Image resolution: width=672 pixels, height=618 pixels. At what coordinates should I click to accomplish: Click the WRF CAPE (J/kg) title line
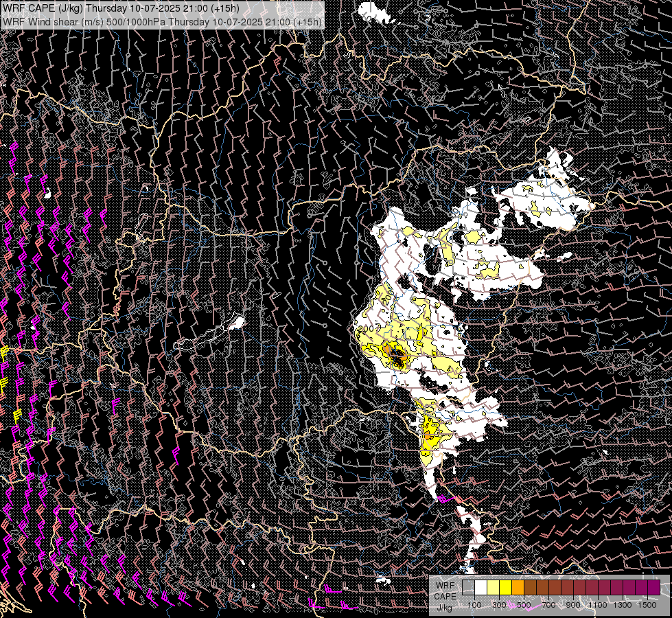coord(121,8)
